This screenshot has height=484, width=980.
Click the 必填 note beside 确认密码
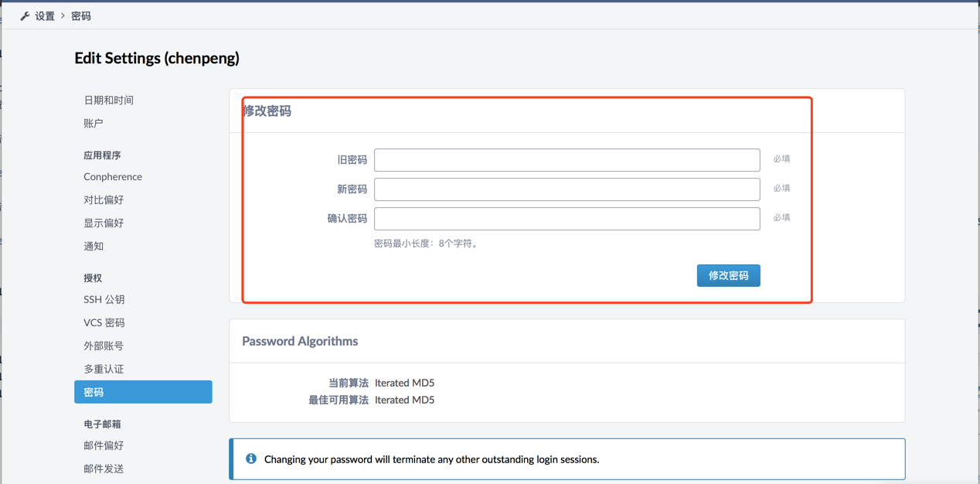coord(781,217)
